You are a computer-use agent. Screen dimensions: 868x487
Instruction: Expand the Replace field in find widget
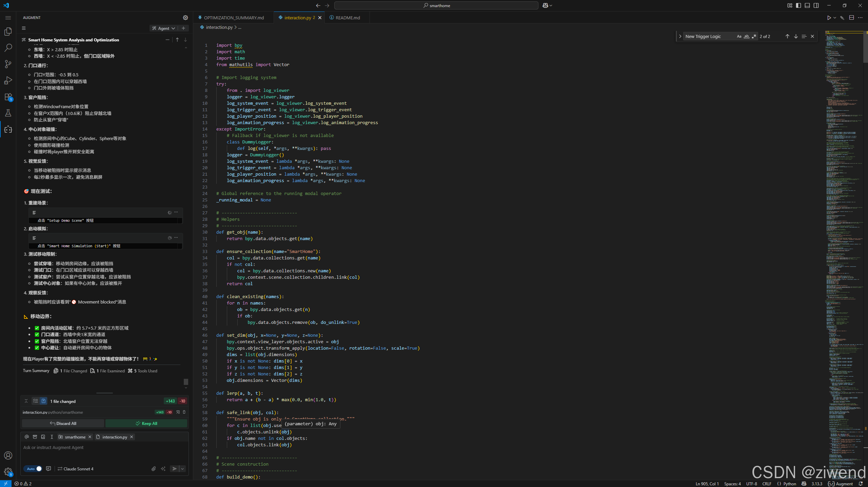680,36
